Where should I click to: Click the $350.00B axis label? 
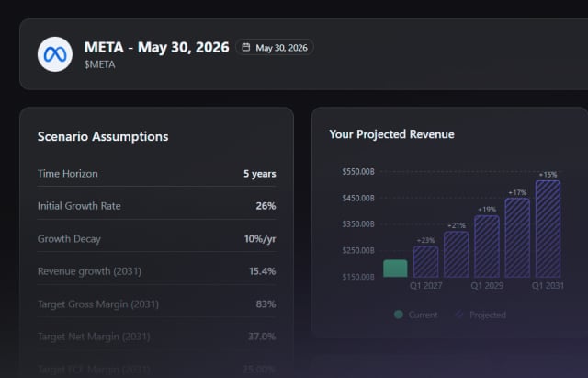(x=358, y=224)
